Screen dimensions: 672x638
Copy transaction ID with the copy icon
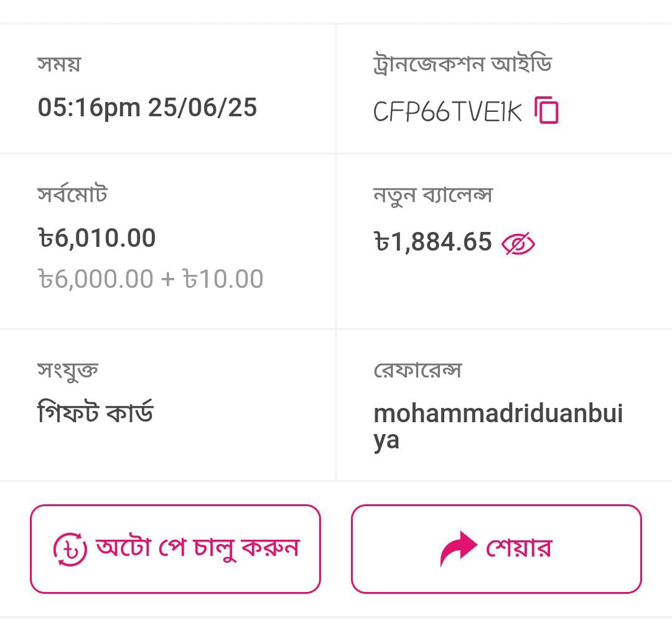coord(546,111)
